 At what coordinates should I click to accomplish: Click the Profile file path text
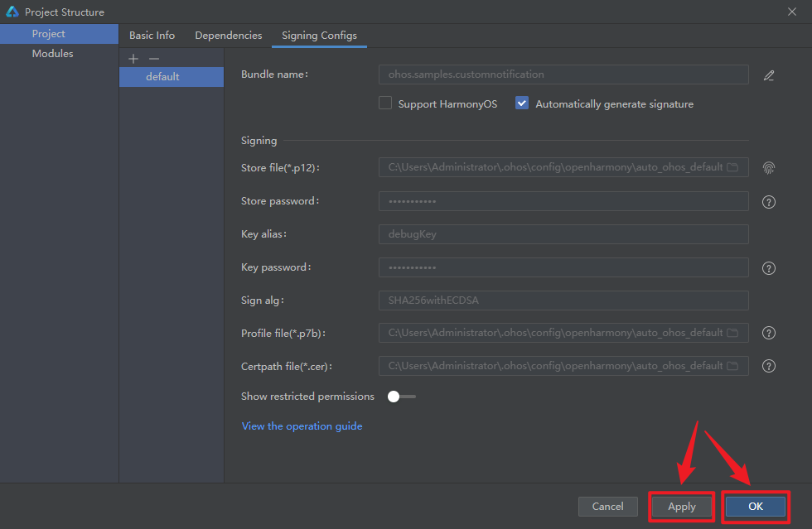tap(555, 332)
